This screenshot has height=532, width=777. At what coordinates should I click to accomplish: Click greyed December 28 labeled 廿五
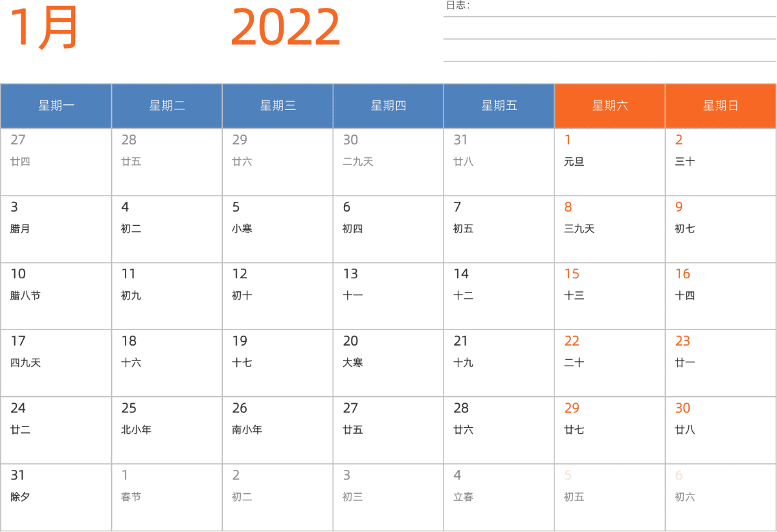point(167,162)
